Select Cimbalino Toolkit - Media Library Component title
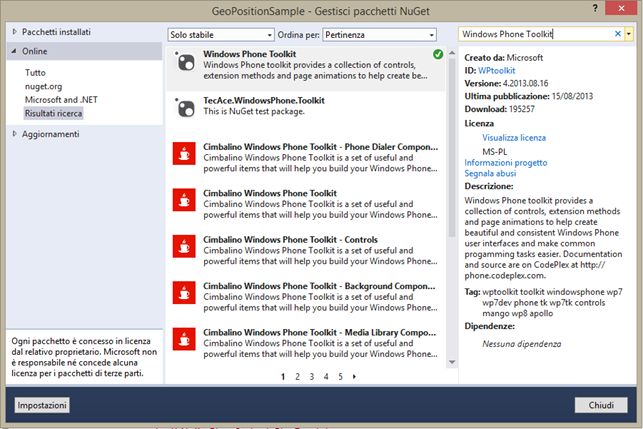Viewport: 643px width, 429px height. point(319,332)
